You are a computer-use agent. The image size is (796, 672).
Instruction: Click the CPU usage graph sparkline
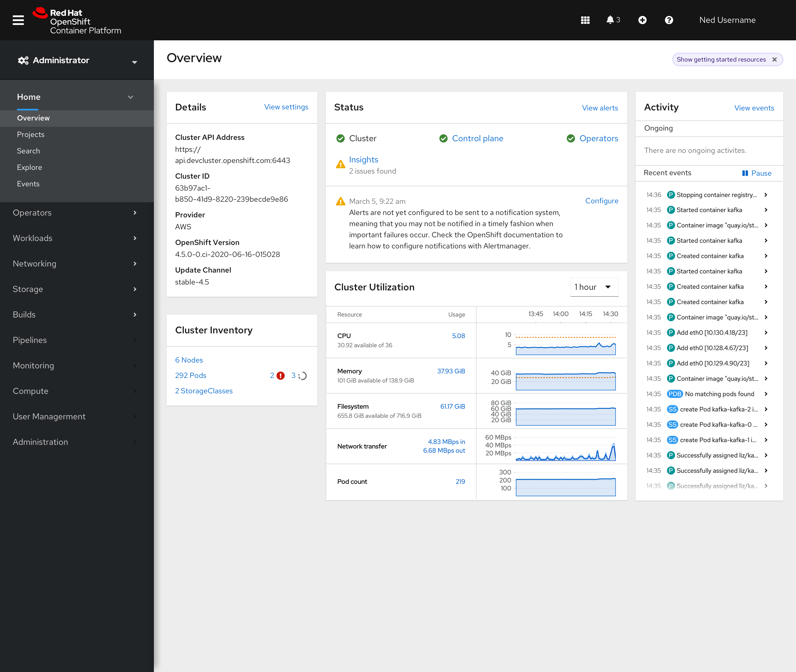(565, 343)
